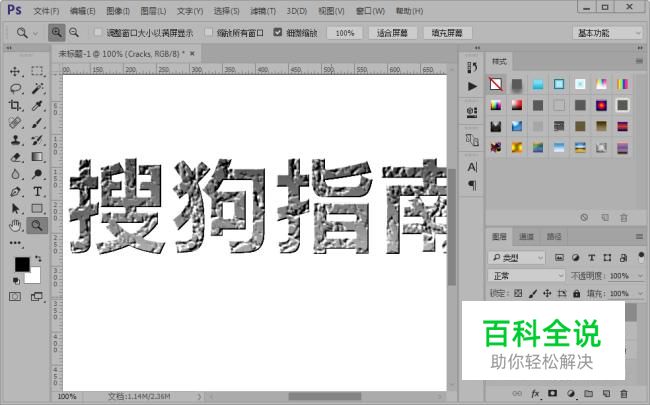Select the Brush tool
Image resolution: width=650 pixels, height=405 pixels.
coord(37,123)
